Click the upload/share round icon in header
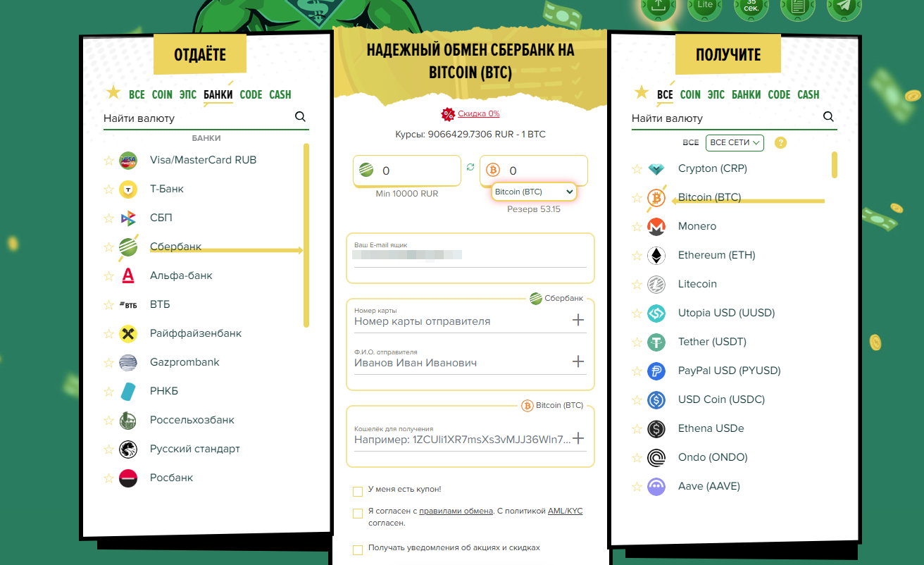 tap(658, 6)
